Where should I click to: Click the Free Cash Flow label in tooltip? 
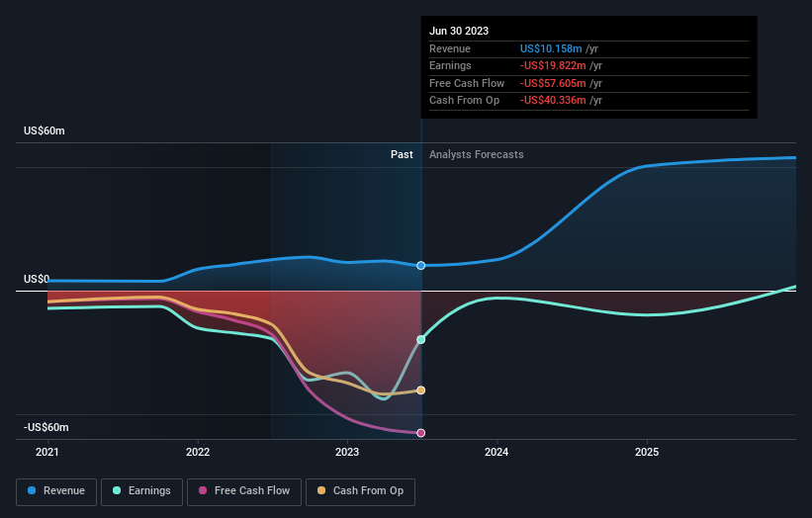[x=467, y=83]
